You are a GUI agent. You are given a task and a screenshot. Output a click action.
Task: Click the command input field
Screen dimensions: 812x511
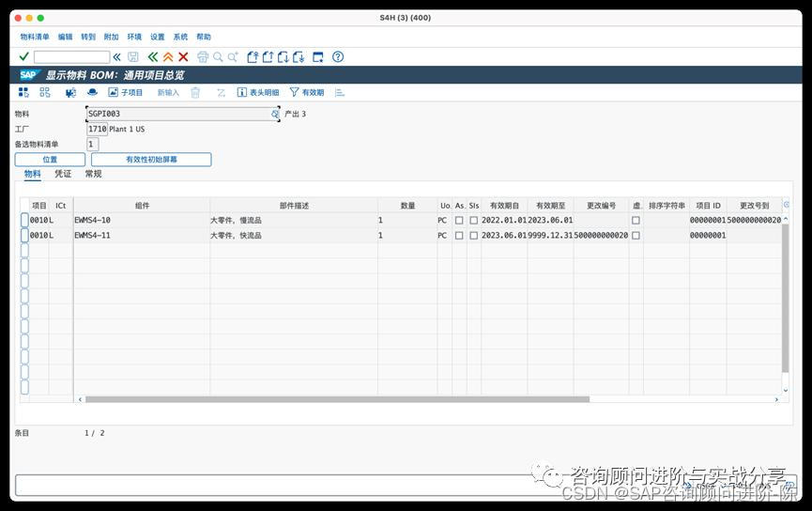72,57
